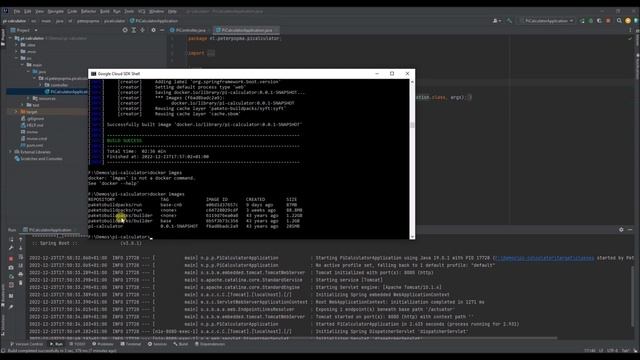
Task: Open the Build menu
Action: pyautogui.click(x=105, y=11)
